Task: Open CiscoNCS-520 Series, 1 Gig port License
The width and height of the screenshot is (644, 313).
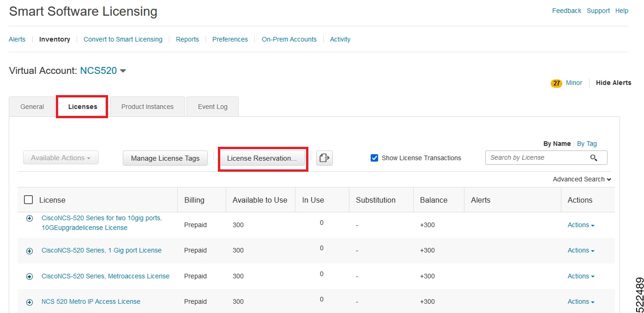Action: [x=102, y=250]
